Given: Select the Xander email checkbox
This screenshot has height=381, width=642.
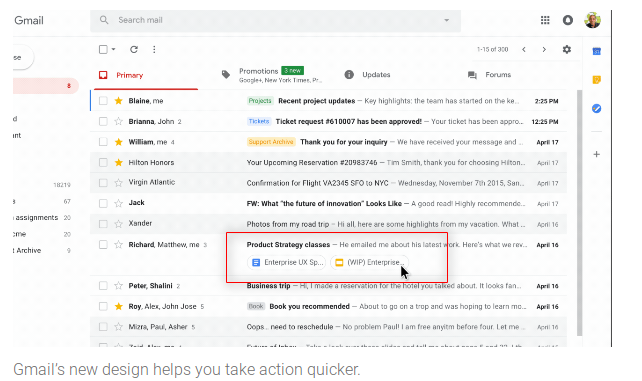Looking at the screenshot, I should tap(103, 224).
